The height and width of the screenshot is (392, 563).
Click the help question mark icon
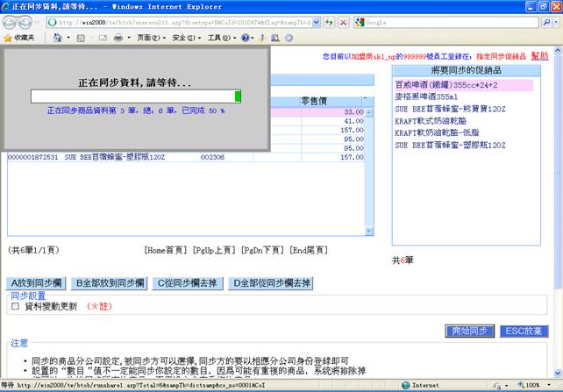(246, 39)
